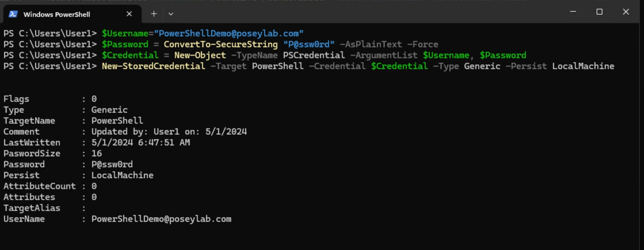Minimize the terminal window
Image resolution: width=644 pixels, height=250 pixels.
[573, 12]
